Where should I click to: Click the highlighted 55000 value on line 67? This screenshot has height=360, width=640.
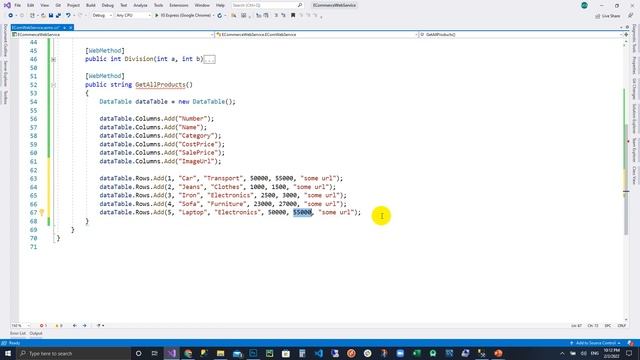(x=302, y=212)
